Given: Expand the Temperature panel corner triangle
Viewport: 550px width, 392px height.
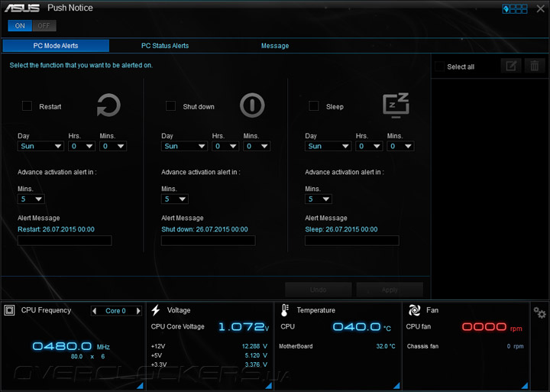Looking at the screenshot, I should coord(396,386).
